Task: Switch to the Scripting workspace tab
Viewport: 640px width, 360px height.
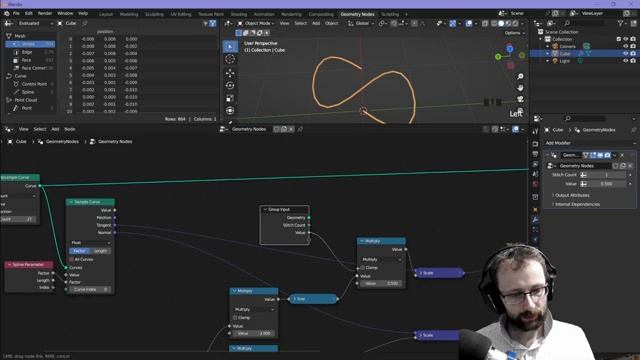Action: point(390,14)
